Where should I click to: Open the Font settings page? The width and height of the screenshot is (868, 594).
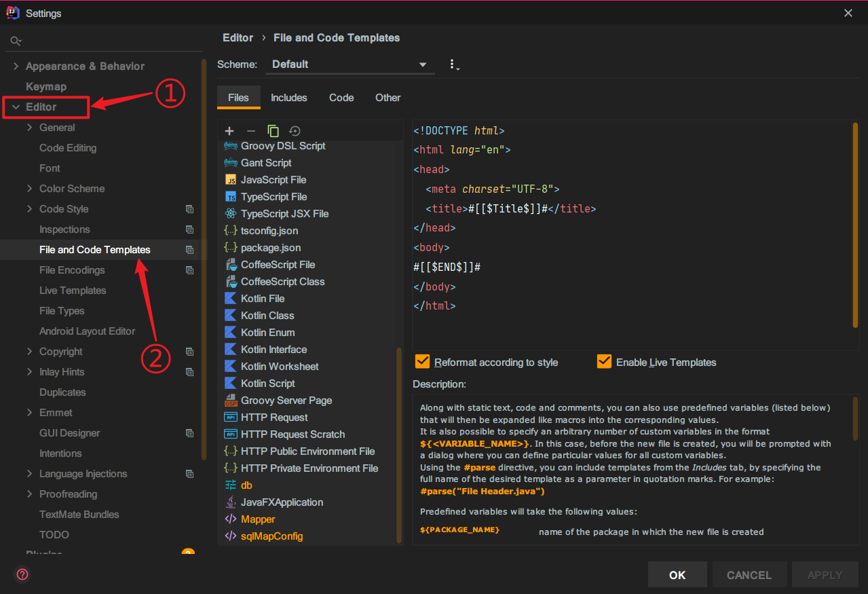click(50, 168)
